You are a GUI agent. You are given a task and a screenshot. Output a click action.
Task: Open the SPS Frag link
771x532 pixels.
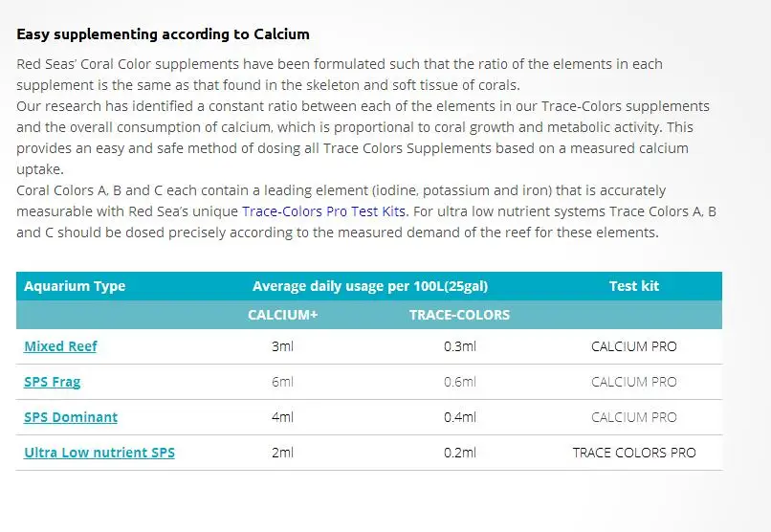52,382
